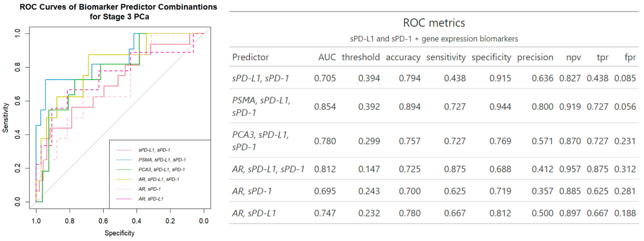Click the ROC metrics table title

[x=434, y=23]
